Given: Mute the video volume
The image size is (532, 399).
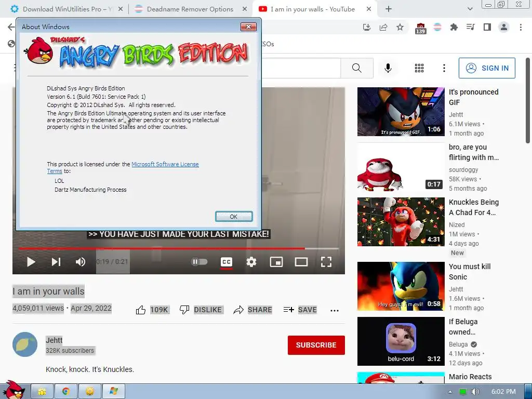Looking at the screenshot, I should pyautogui.click(x=81, y=262).
